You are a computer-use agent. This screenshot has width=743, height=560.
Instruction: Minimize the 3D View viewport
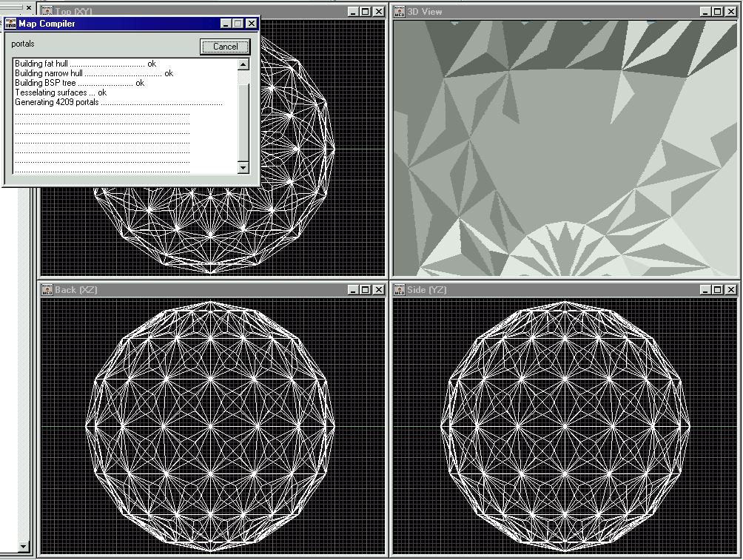point(705,12)
